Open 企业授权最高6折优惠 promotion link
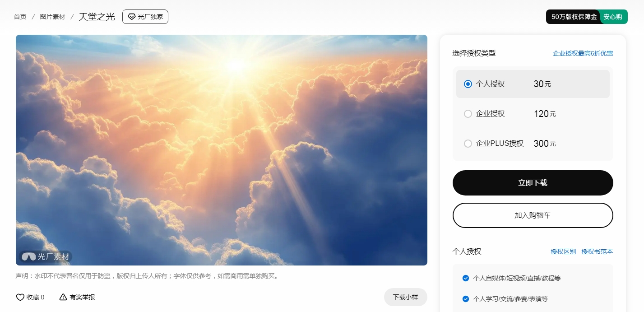 (x=583, y=53)
